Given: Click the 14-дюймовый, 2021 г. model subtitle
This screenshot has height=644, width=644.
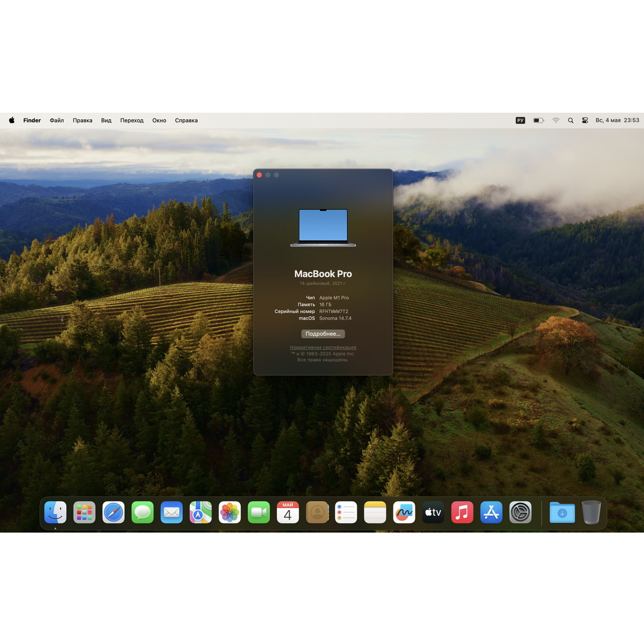Looking at the screenshot, I should point(323,283).
